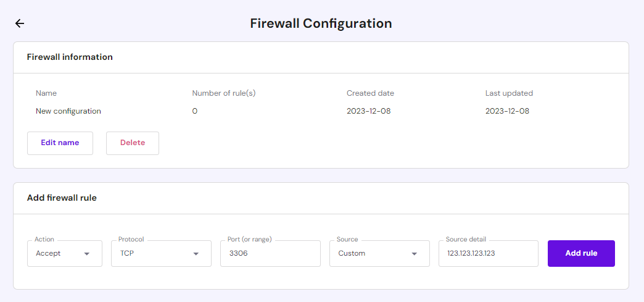
Task: Click the Firewall information section header
Action: click(x=70, y=57)
